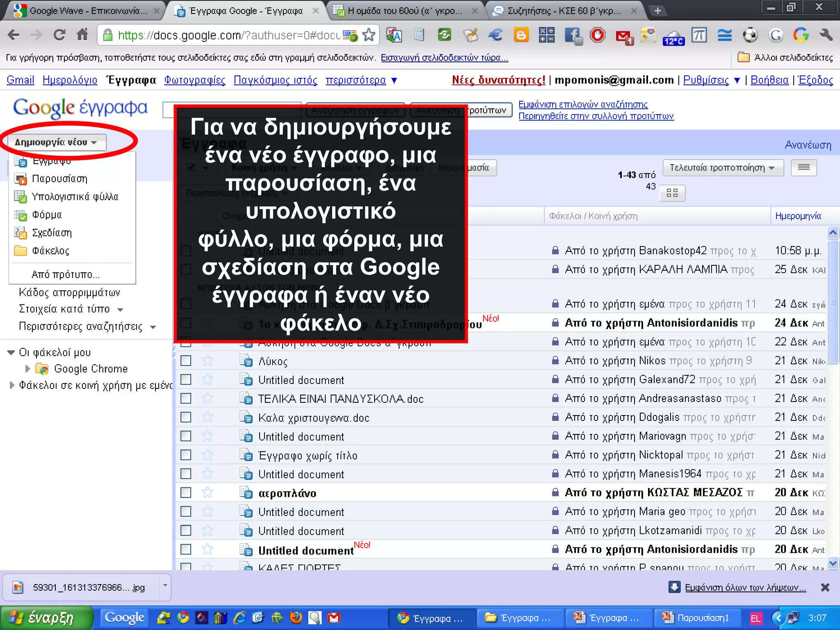Switch to Google Wave browser tab

pos(82,11)
